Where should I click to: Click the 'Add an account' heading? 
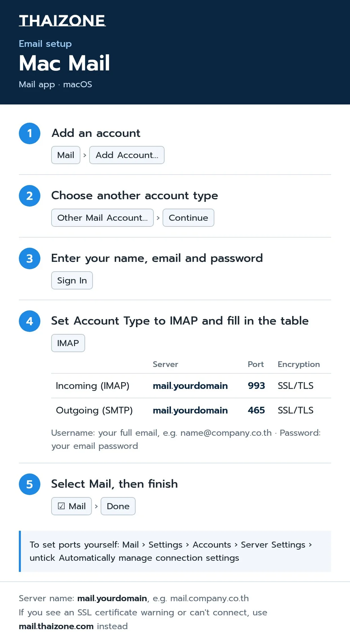(96, 133)
